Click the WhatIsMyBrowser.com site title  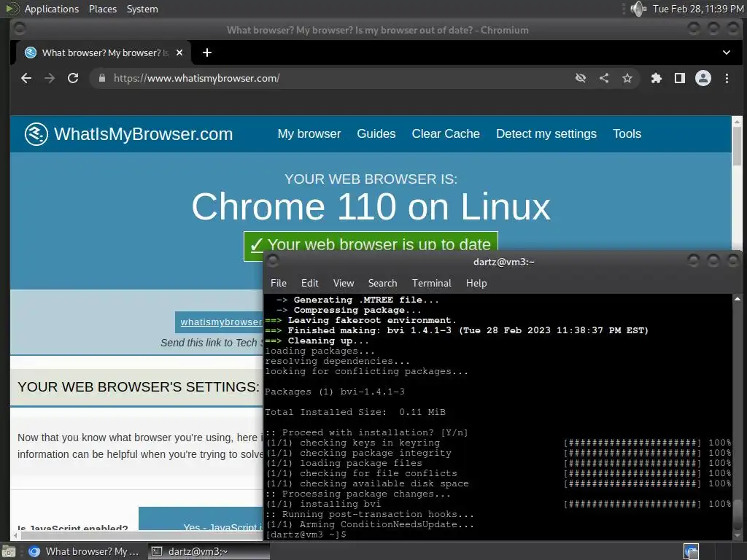pos(144,134)
